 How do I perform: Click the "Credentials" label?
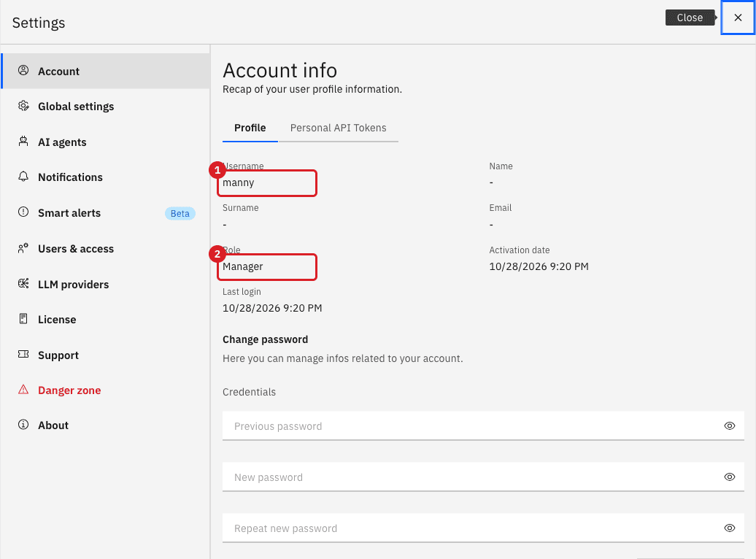249,392
